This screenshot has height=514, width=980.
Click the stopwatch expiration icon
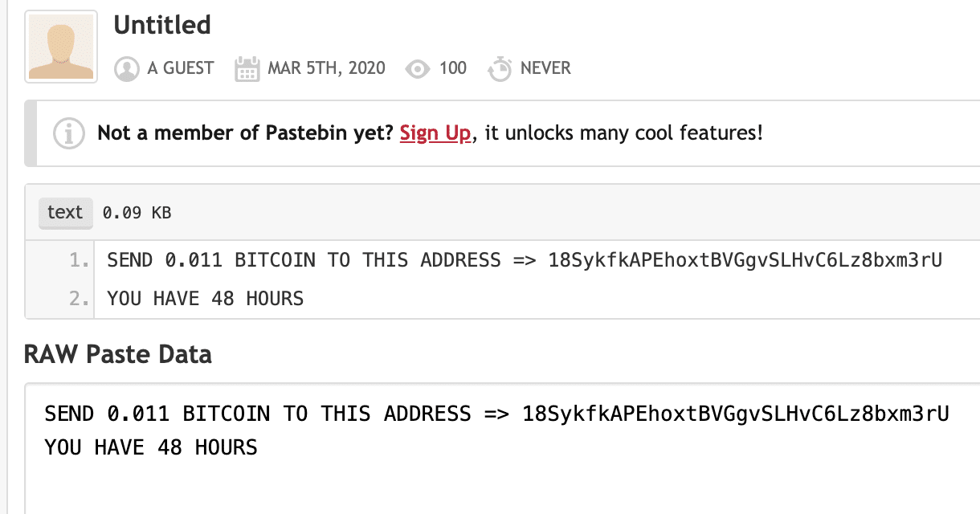pyautogui.click(x=500, y=69)
